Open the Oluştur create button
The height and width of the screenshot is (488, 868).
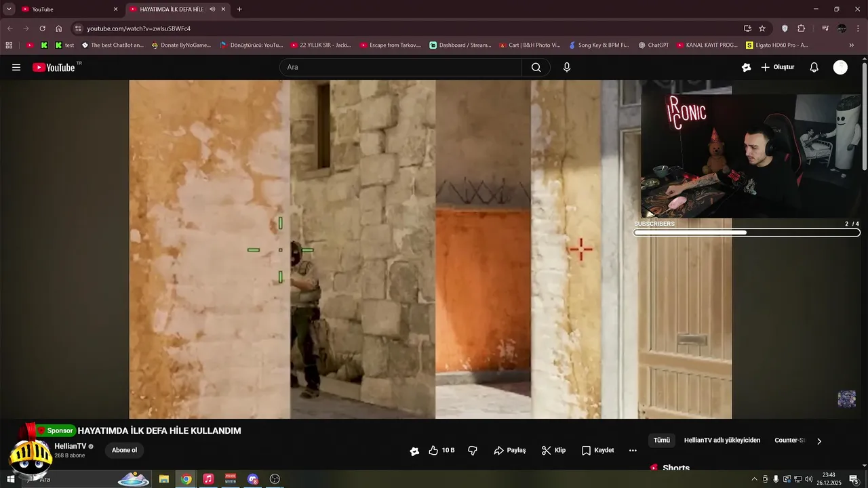pos(777,67)
